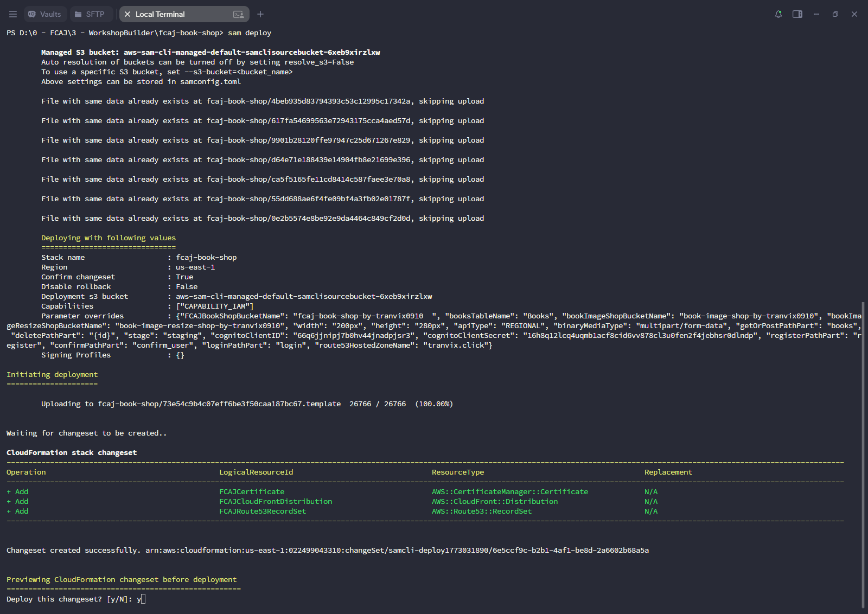This screenshot has width=868, height=614.
Task: Click 'Waiting for changeset to be created' line
Action: pyautogui.click(x=87, y=433)
